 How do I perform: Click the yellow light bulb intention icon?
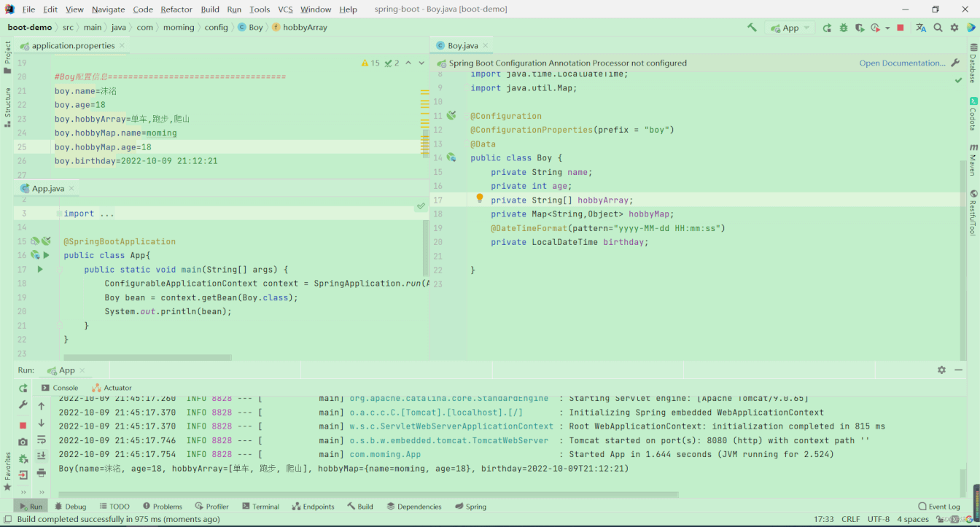click(x=480, y=198)
